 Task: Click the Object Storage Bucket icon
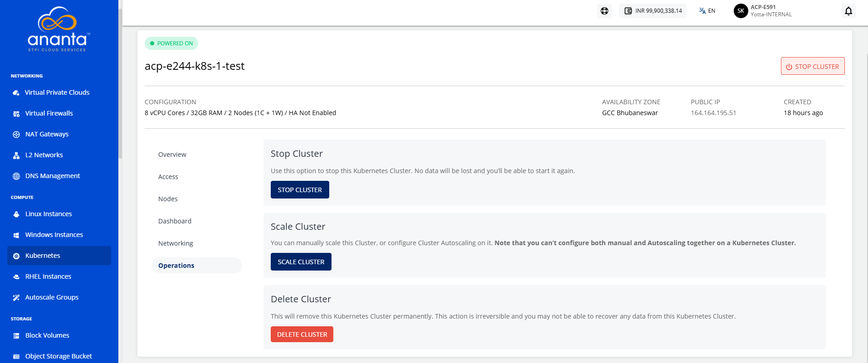pyautogui.click(x=16, y=356)
